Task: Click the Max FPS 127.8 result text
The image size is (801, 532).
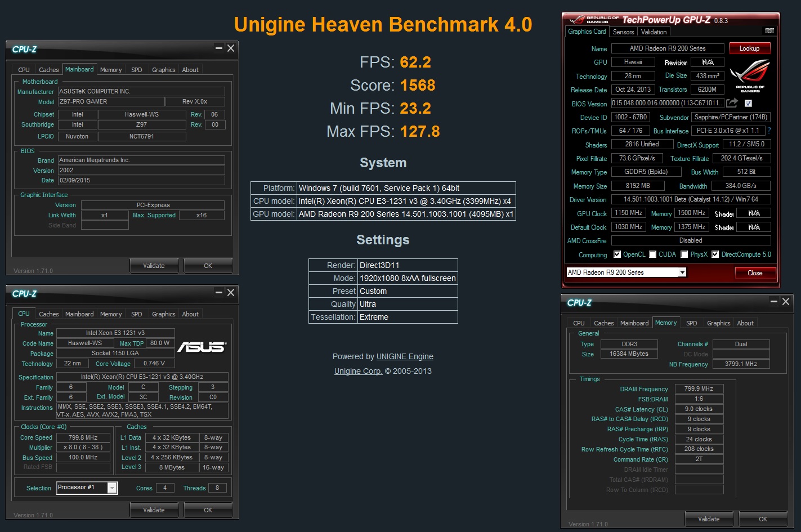Action: pyautogui.click(x=383, y=132)
